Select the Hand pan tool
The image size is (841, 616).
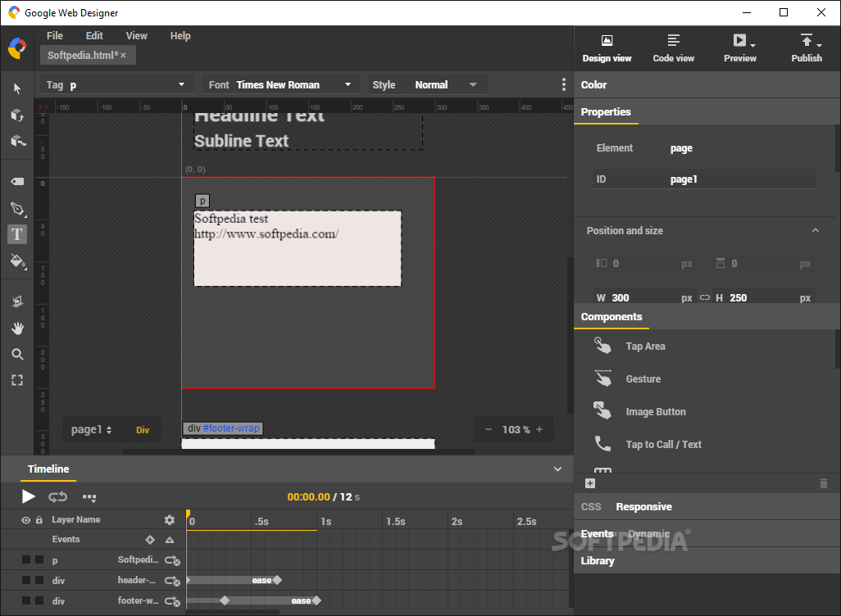[17, 328]
